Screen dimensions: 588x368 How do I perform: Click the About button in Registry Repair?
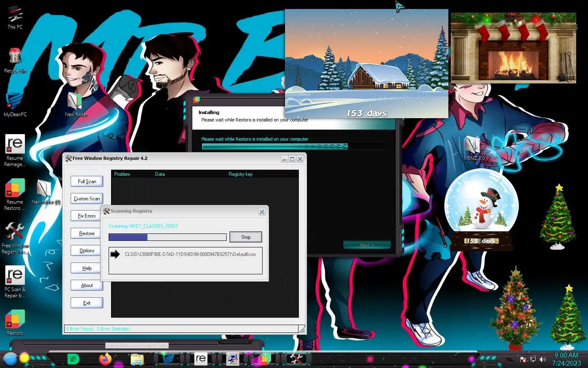tap(87, 285)
